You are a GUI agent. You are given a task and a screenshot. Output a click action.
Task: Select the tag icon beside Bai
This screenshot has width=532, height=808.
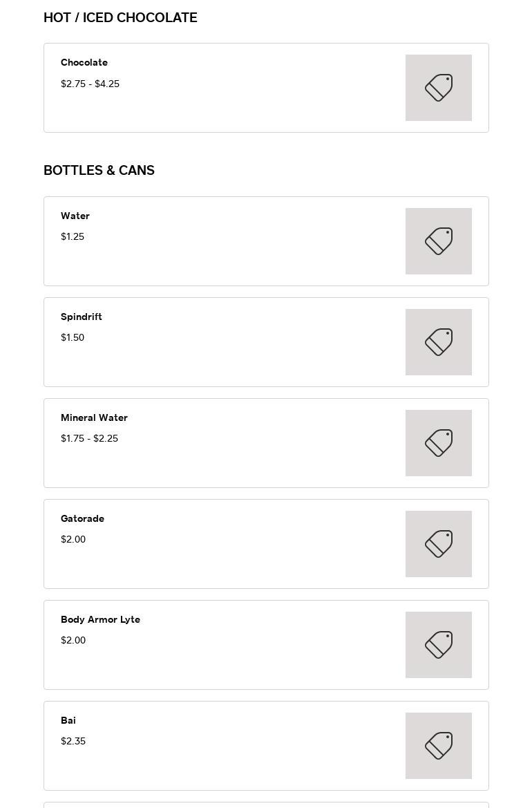[x=439, y=746]
